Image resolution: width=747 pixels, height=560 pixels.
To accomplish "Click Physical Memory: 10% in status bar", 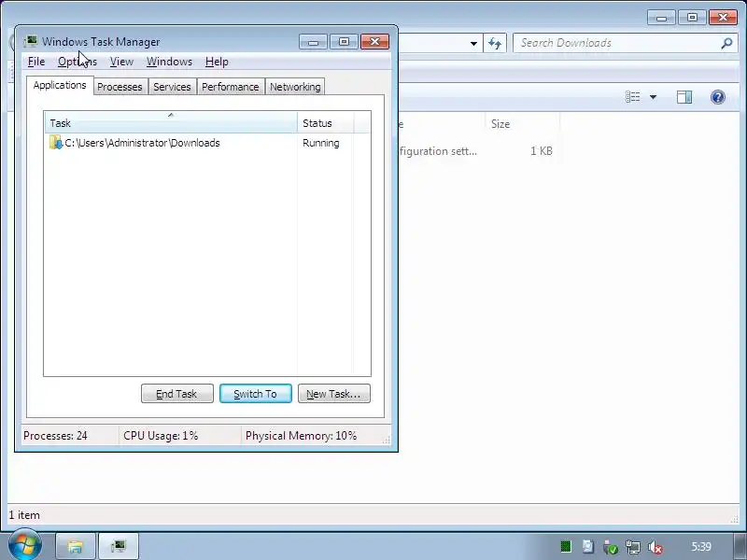I will [301, 436].
